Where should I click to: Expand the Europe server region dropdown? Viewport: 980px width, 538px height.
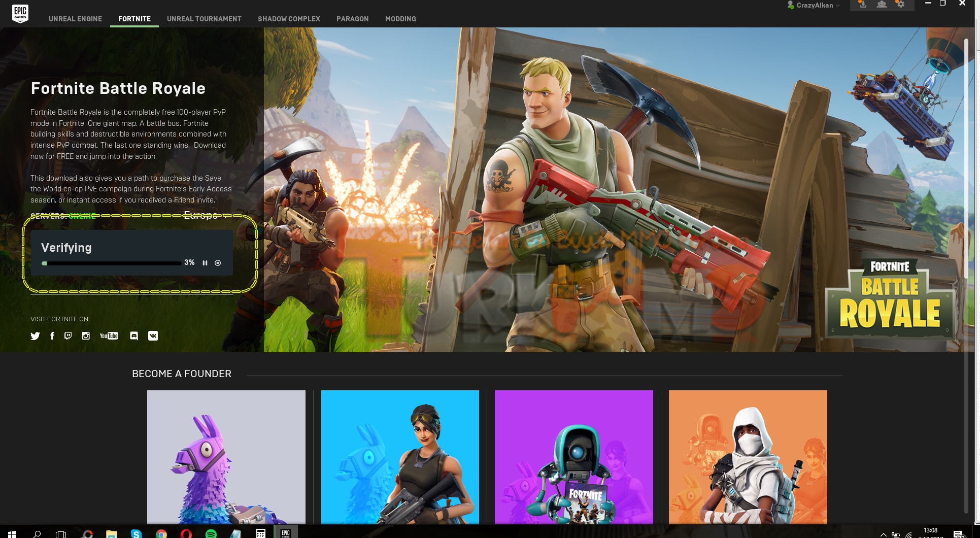tap(206, 215)
